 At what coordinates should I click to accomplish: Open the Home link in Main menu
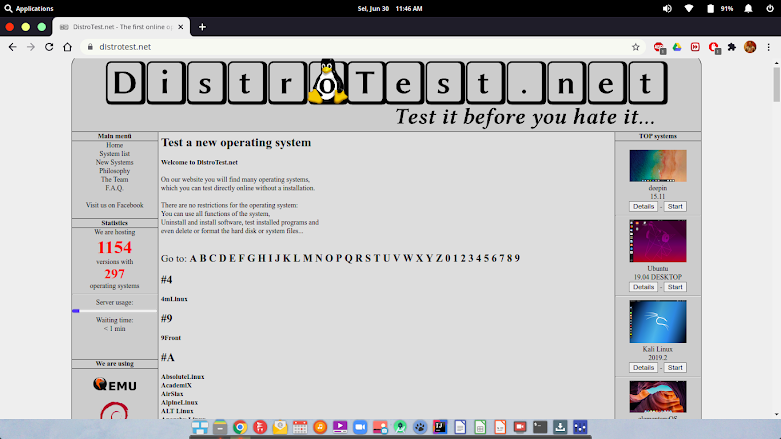tap(115, 146)
